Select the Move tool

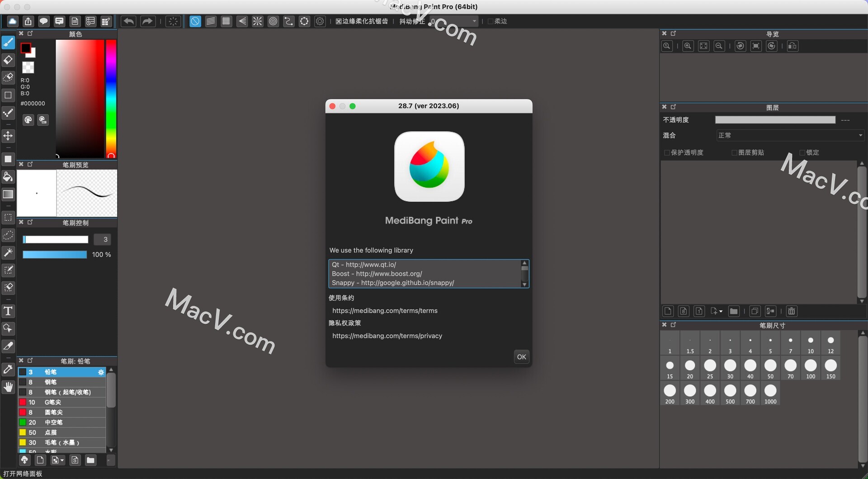coord(8,136)
